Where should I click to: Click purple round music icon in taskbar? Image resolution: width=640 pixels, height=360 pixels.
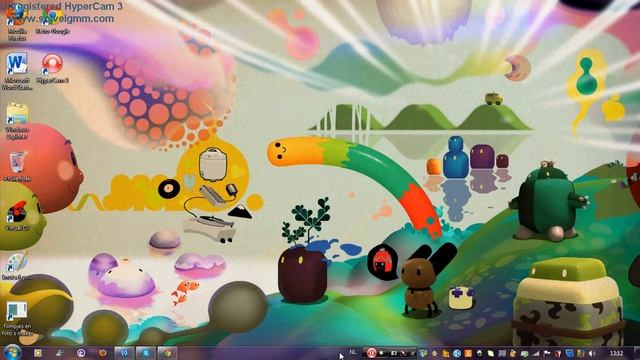pos(81,353)
